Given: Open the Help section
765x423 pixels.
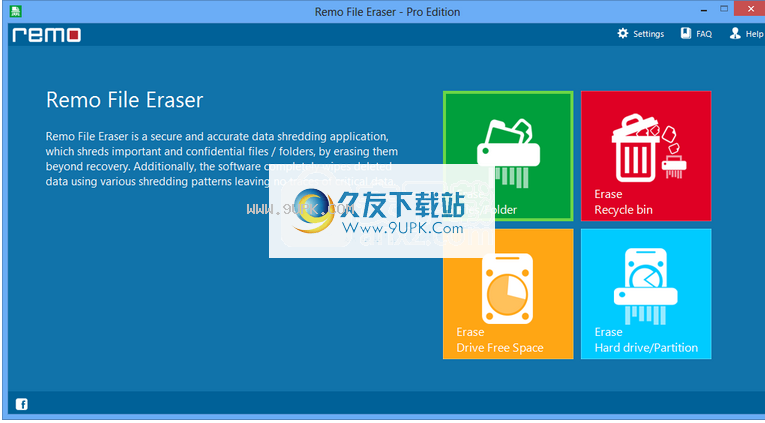Looking at the screenshot, I should point(746,34).
